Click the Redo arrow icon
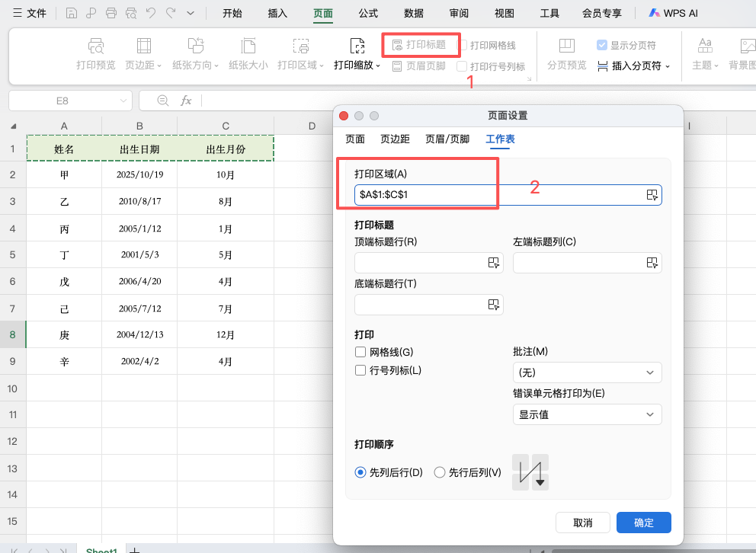The height and width of the screenshot is (553, 756). tap(171, 13)
